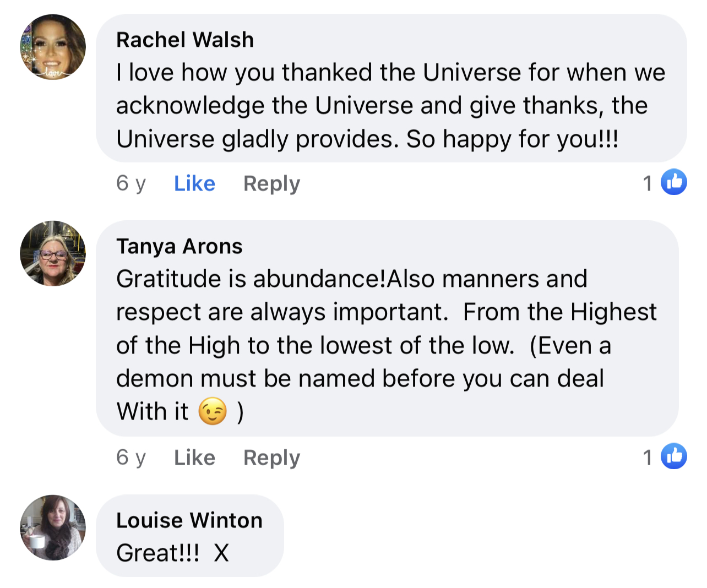Open Louise Winton's profile picture

click(x=53, y=527)
